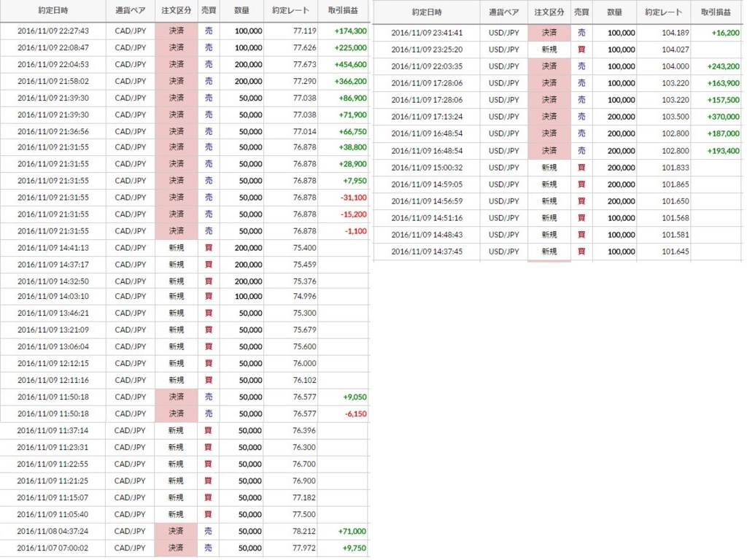Click the rate 76.102
Image resolution: width=747 pixels, height=560 pixels.
[305, 380]
